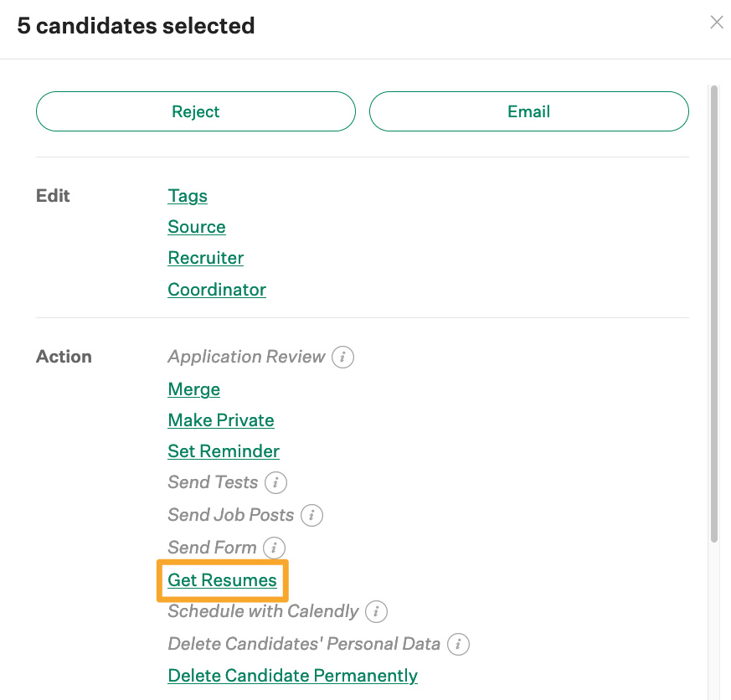Click the disabled Send Tests option

(x=213, y=483)
